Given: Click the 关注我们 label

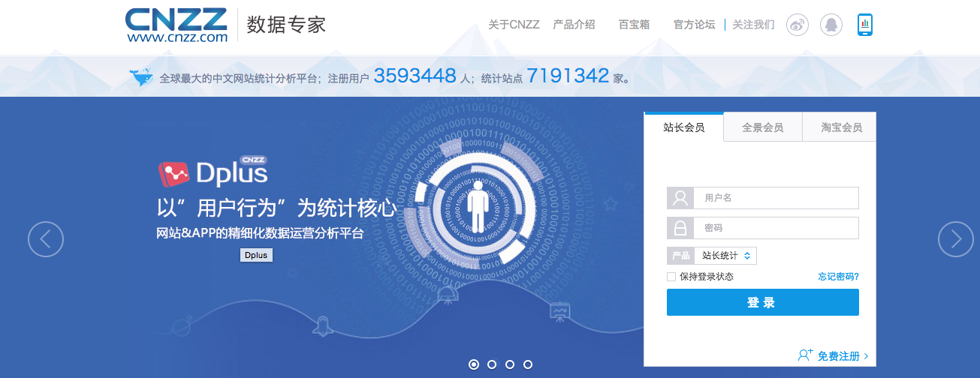Looking at the screenshot, I should pos(753,25).
